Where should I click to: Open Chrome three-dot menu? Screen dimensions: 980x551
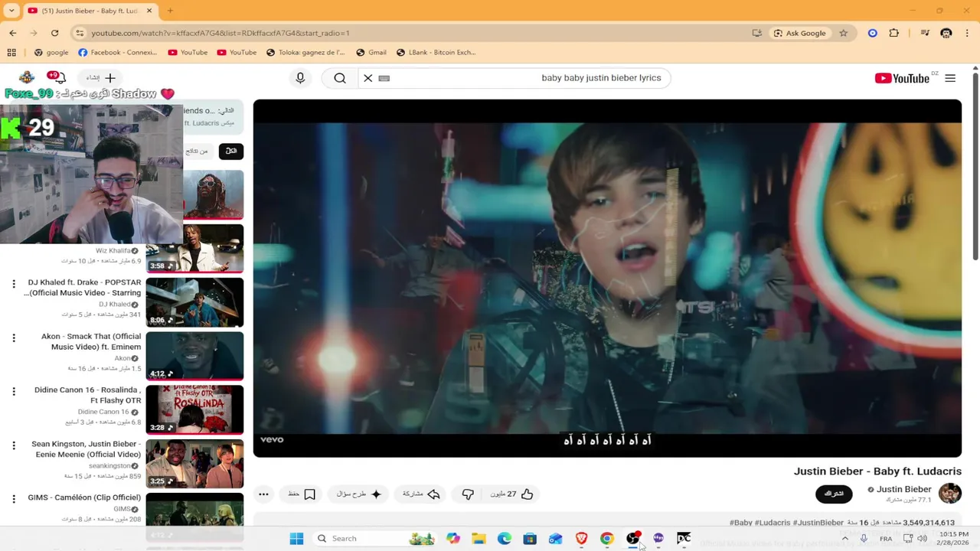tap(967, 33)
